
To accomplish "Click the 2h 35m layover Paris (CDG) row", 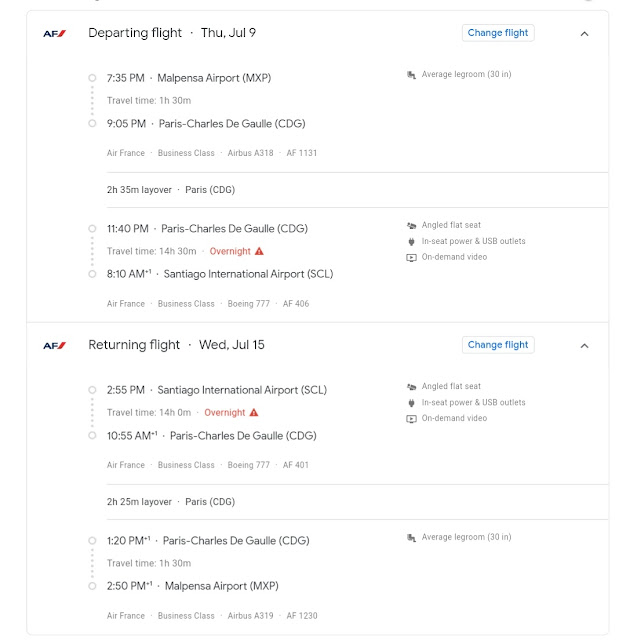I will point(357,190).
